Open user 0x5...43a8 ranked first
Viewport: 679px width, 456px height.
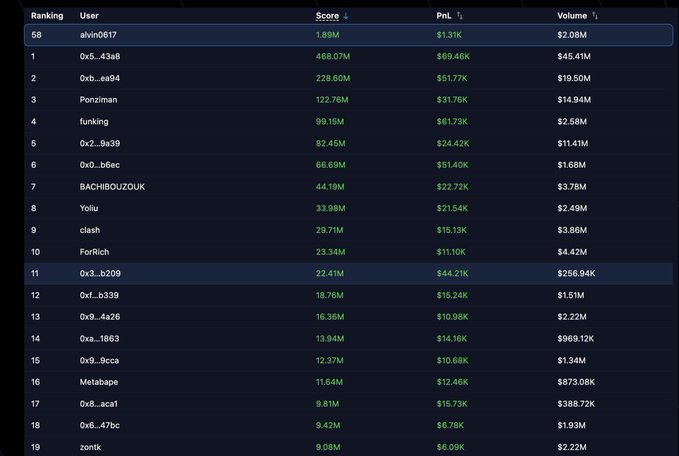tap(100, 57)
